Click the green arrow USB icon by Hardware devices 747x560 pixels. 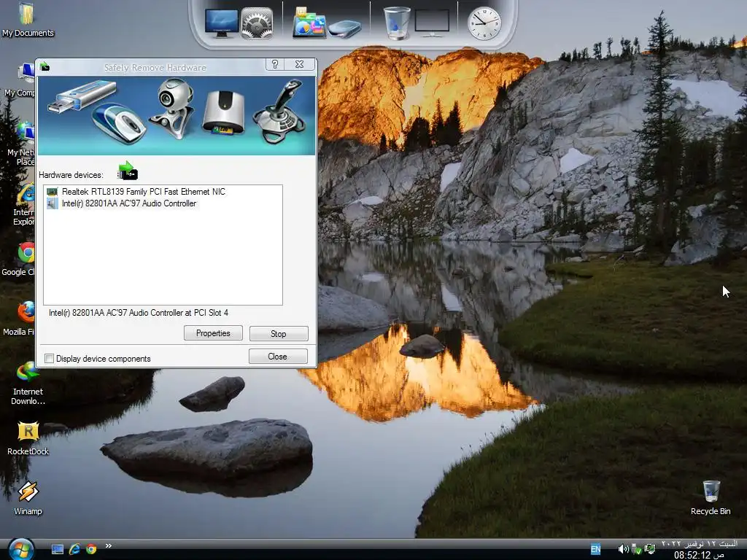[x=128, y=171]
